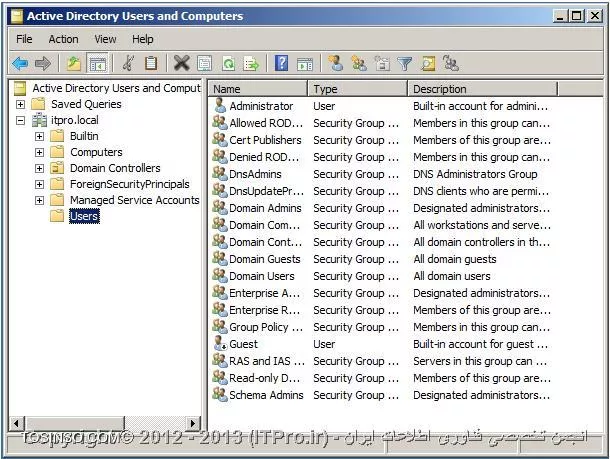Click the Find objects toolbar icon
The image size is (610, 459).
pos(428,63)
